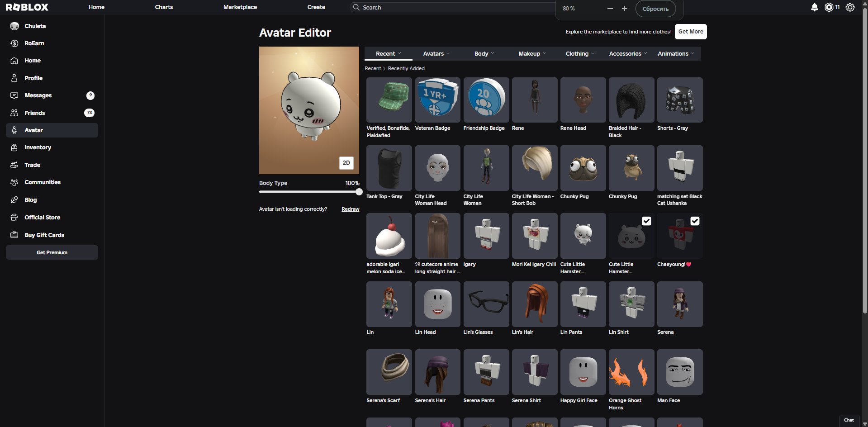Select the Serena's Scarf item

click(389, 372)
